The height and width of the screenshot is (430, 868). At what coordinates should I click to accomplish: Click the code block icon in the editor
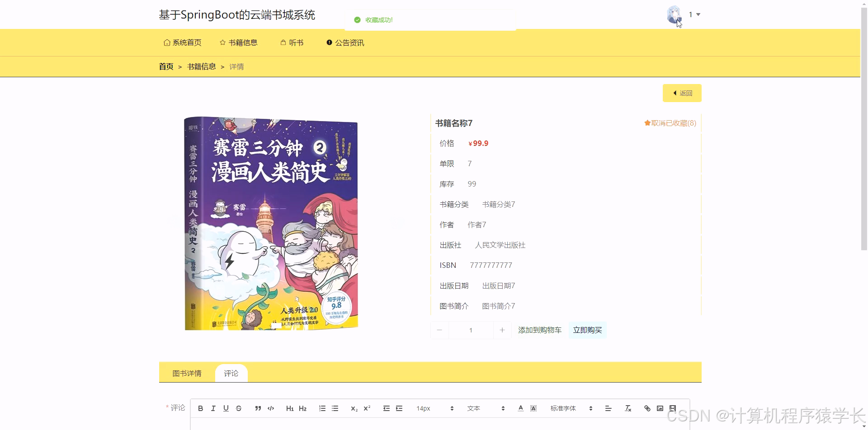point(271,408)
